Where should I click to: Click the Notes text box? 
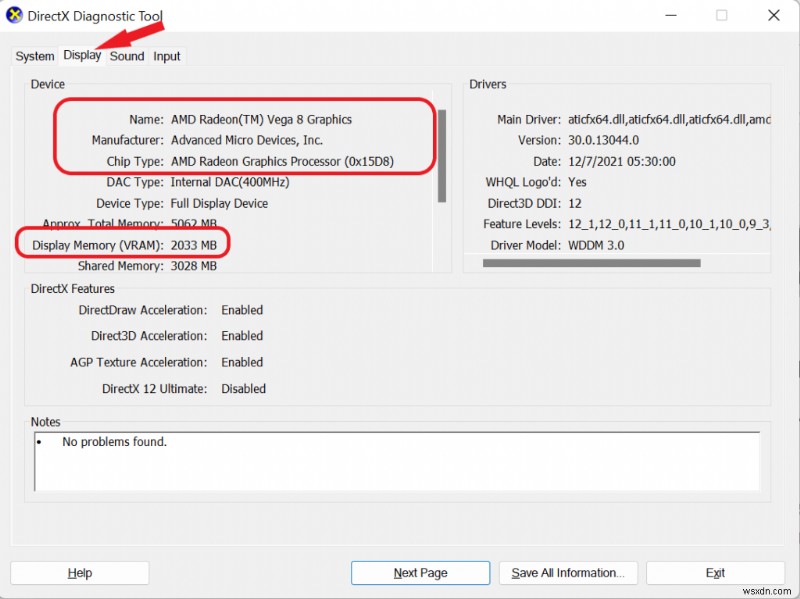[x=397, y=461]
